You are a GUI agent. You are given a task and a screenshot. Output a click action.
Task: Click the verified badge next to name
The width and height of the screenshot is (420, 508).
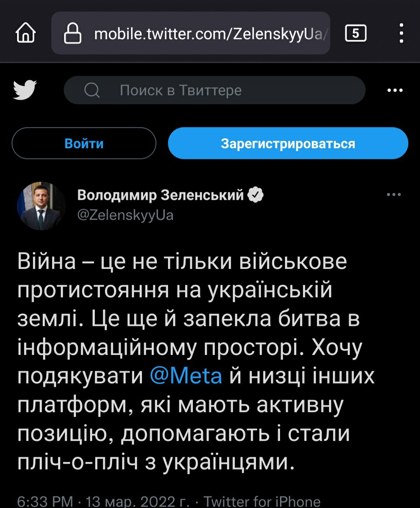point(255,195)
